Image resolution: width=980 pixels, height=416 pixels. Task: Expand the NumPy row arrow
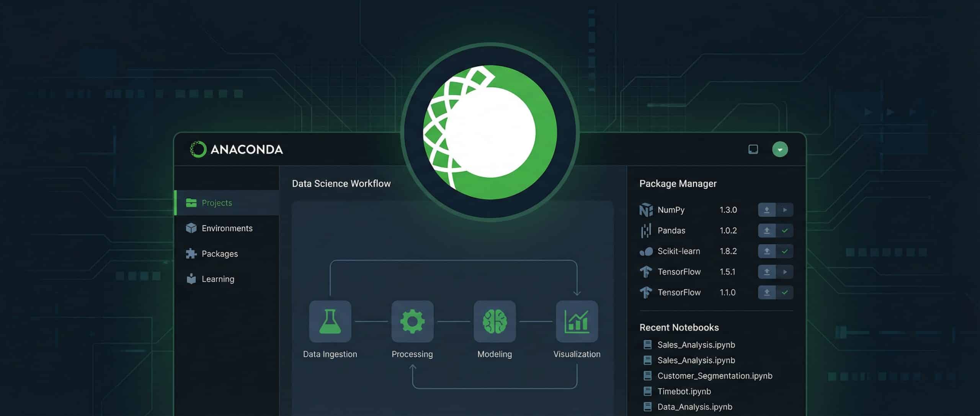(x=785, y=210)
